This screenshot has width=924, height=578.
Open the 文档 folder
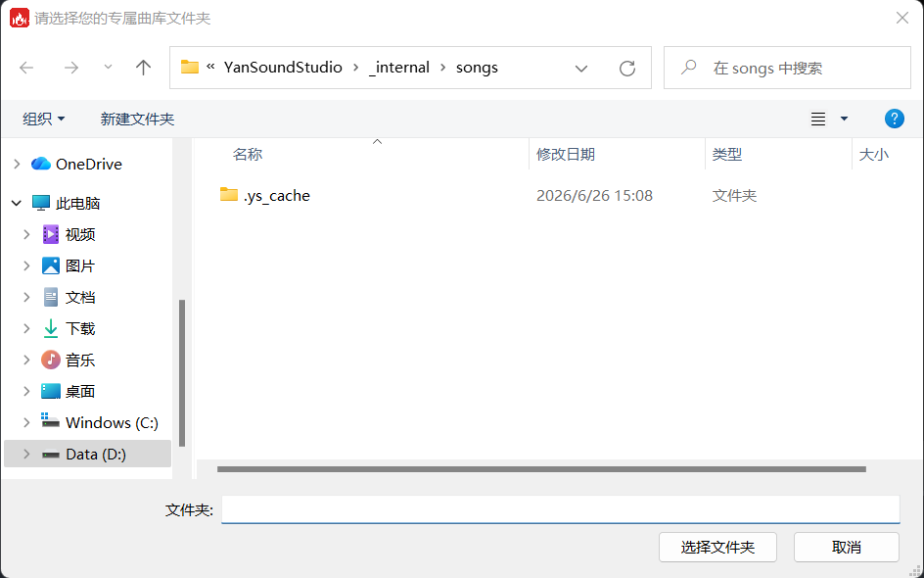(x=80, y=297)
